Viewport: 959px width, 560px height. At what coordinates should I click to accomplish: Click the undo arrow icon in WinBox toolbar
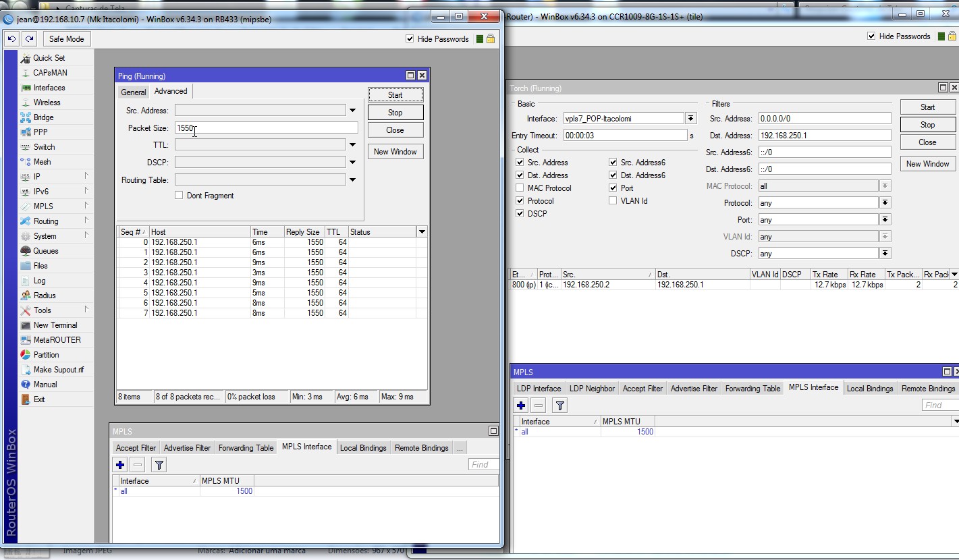[11, 39]
